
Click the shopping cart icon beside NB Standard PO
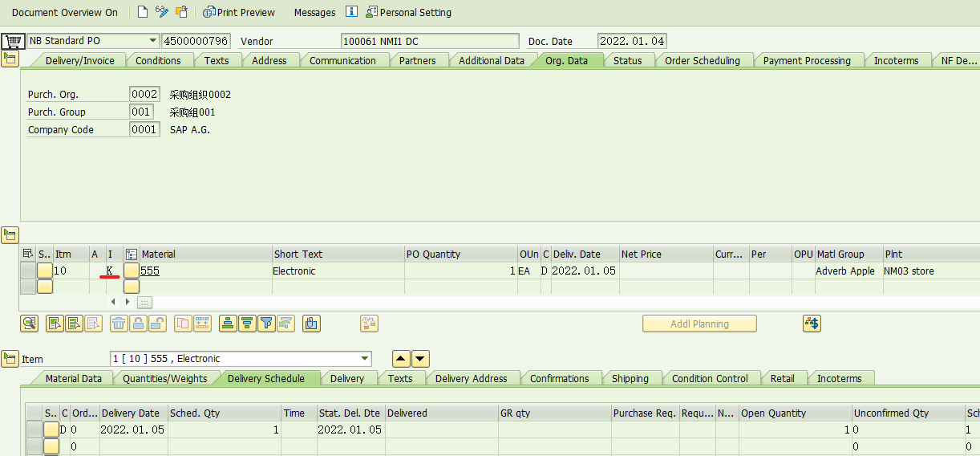tap(12, 41)
